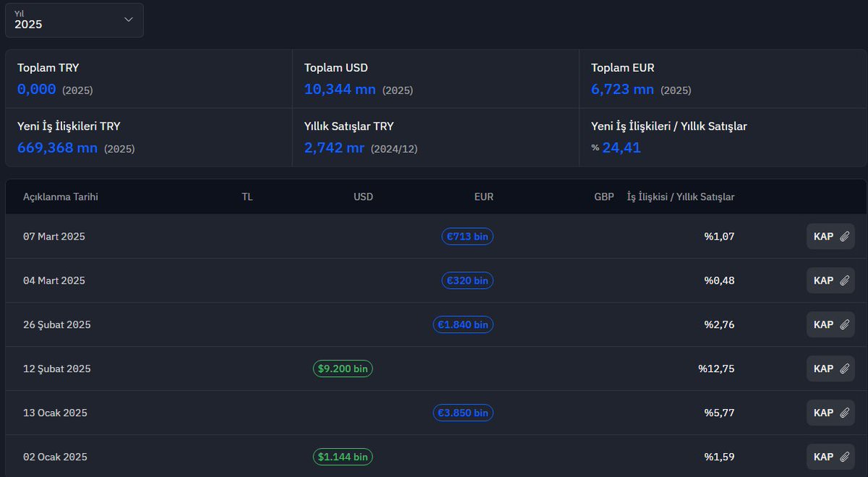Select the 12 Şubat 2025 date cell
The image size is (868, 477).
57,368
